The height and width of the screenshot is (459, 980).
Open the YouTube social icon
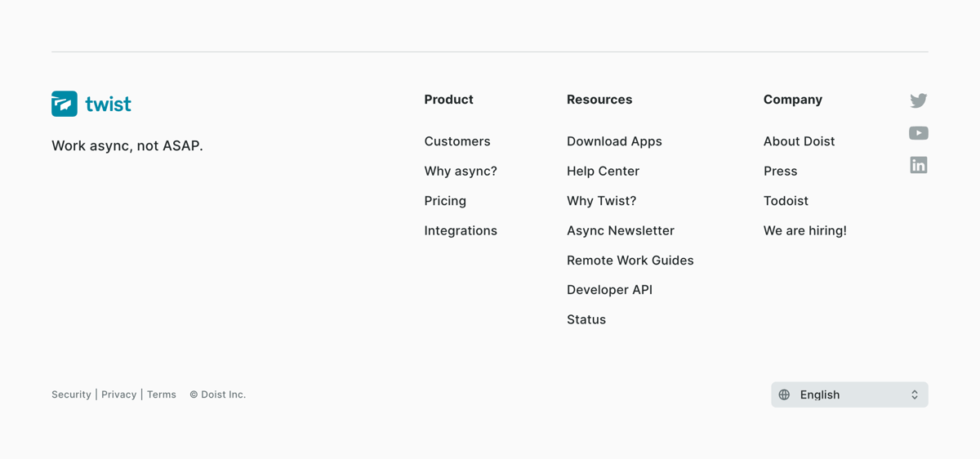pos(919,133)
